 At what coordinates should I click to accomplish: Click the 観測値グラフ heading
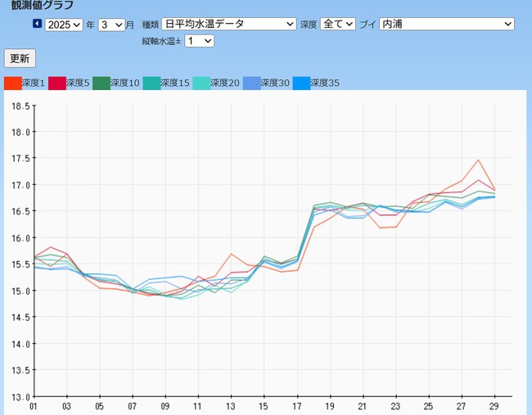point(42,5)
